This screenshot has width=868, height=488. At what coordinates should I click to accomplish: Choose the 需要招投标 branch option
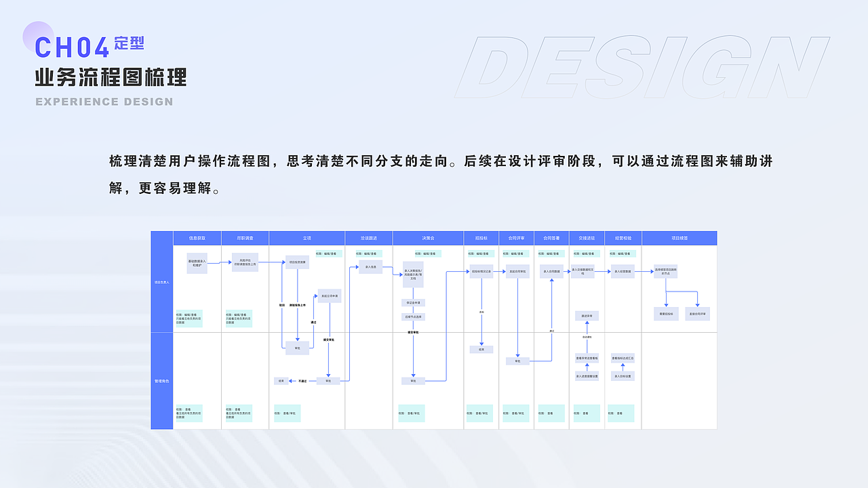coord(666,314)
